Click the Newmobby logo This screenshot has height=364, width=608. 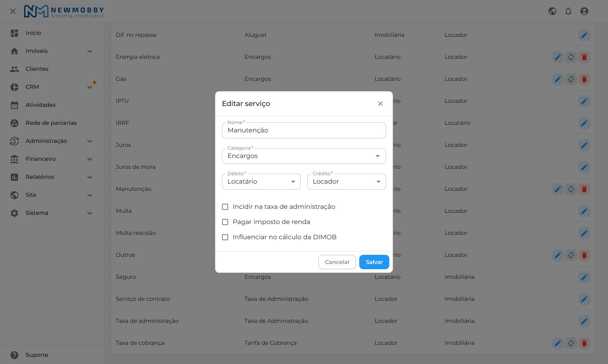point(64,11)
